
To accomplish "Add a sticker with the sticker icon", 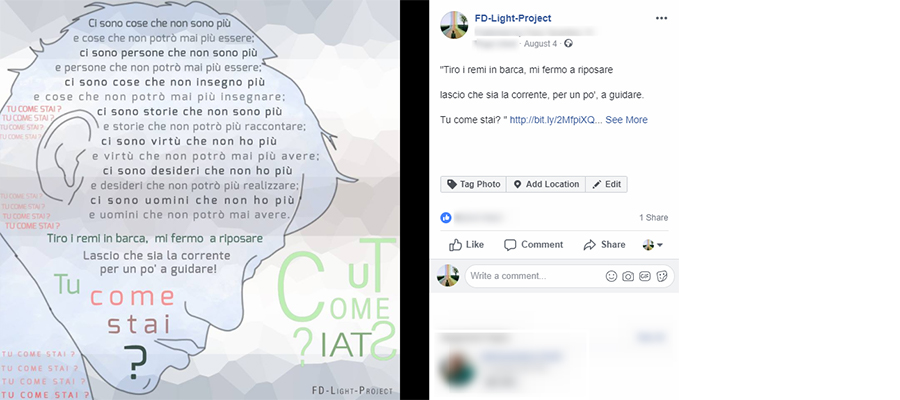I will (662, 276).
